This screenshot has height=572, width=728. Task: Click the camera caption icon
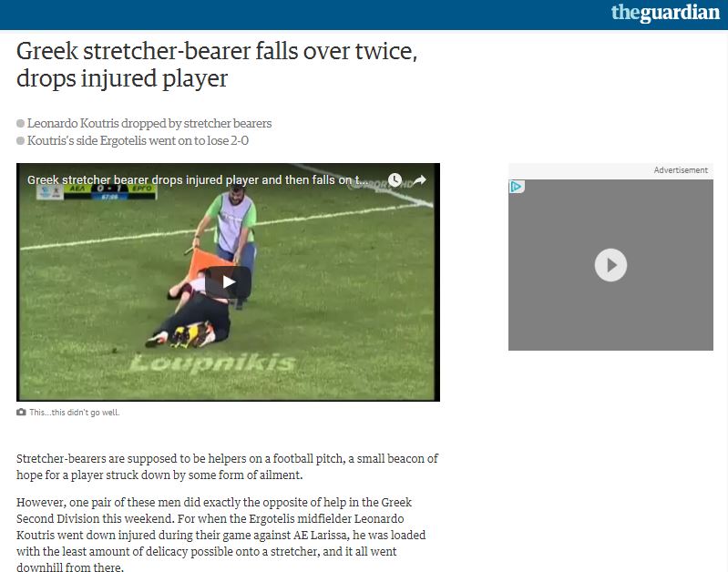point(21,412)
